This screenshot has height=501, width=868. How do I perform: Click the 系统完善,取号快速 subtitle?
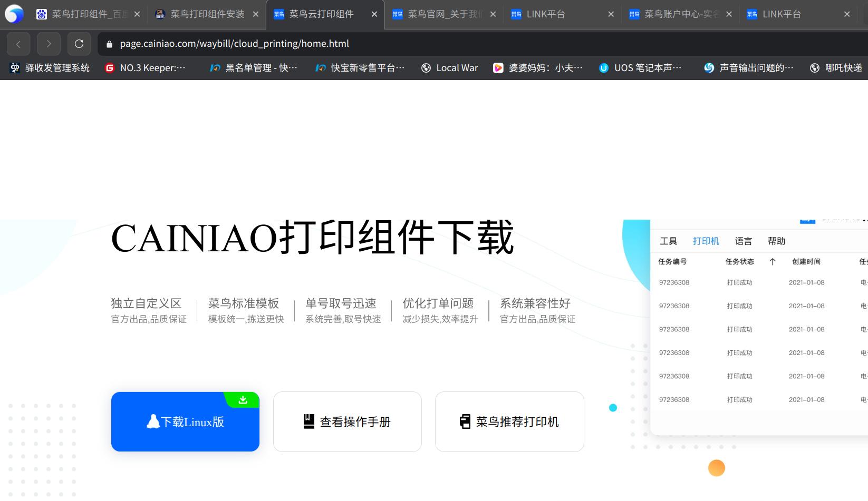pyautogui.click(x=343, y=319)
